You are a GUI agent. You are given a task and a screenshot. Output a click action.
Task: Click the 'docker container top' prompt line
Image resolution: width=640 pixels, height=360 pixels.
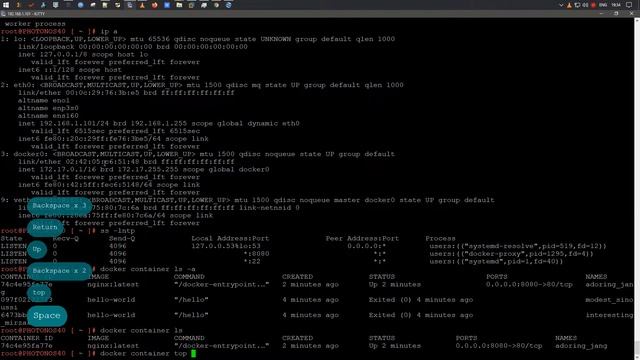point(98,353)
